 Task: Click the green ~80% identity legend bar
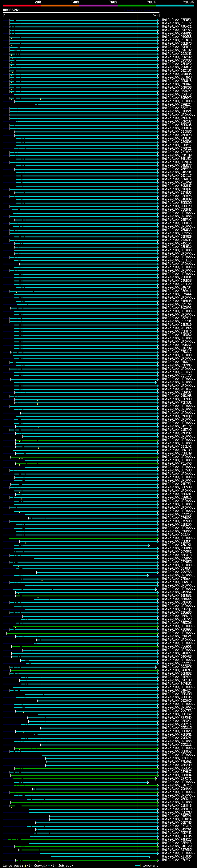coord(137,6)
